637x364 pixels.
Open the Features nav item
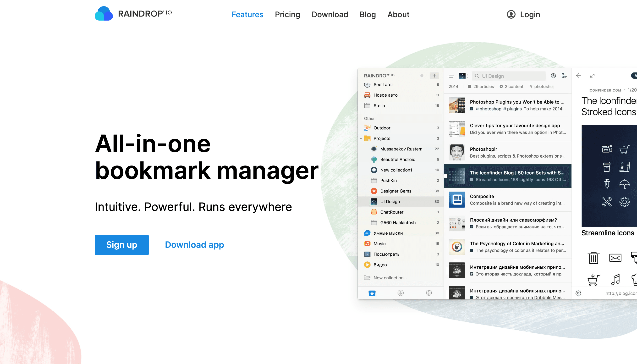click(247, 15)
